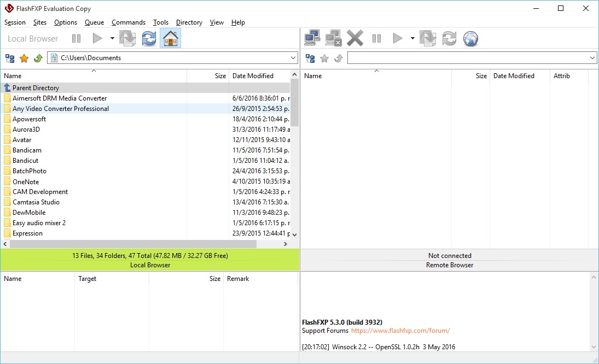Click the Disconnect icon on remote toolbar
Image resolution: width=599 pixels, height=364 pixels.
coord(333,38)
